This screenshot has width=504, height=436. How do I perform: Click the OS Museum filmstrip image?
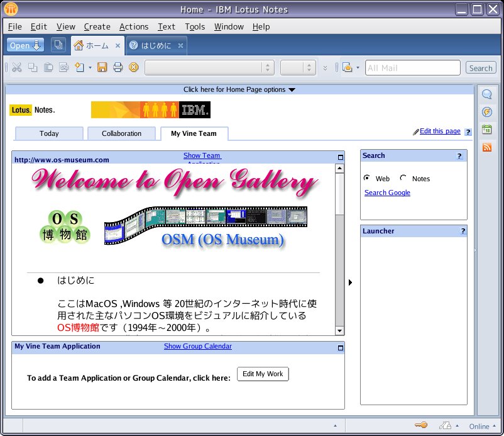205,225
